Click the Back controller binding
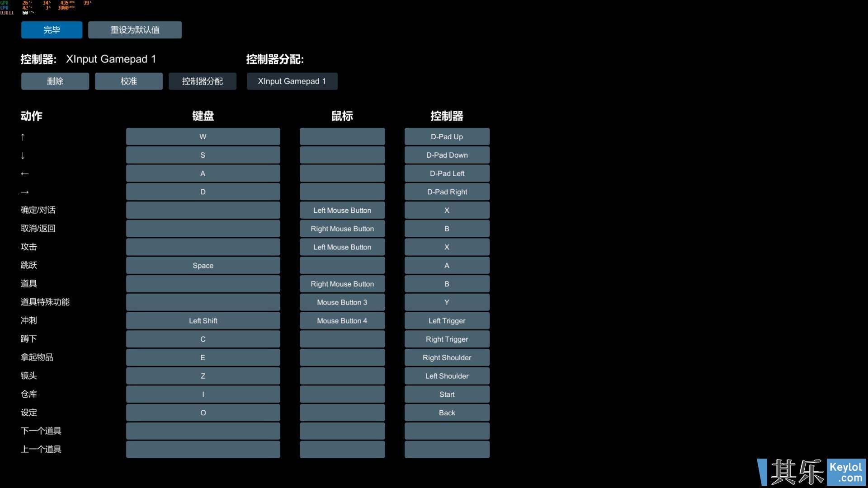This screenshot has width=868, height=488. tap(447, 413)
